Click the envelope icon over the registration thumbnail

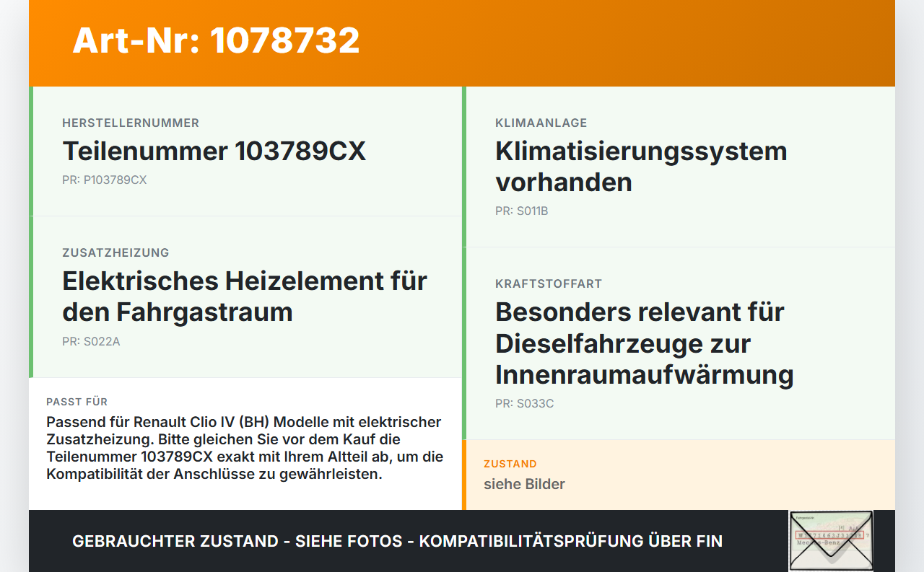[x=831, y=541]
